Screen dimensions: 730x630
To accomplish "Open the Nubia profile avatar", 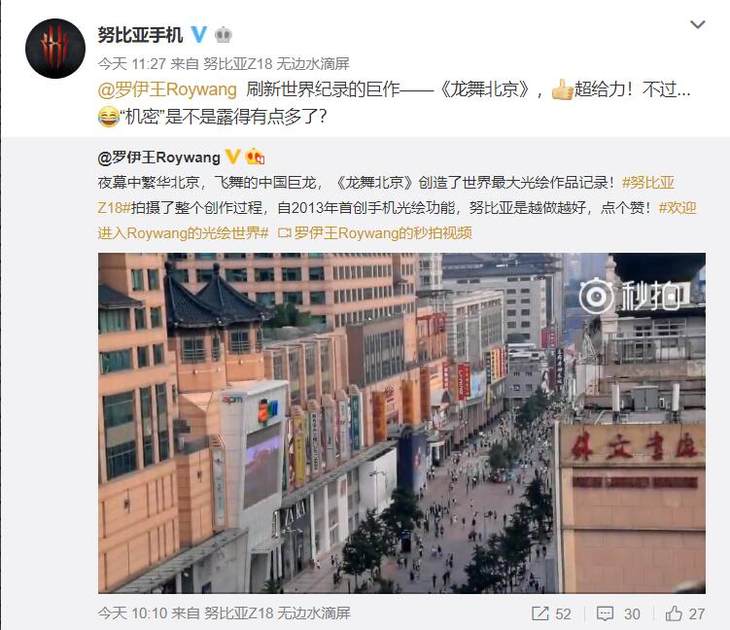I will pos(55,48).
